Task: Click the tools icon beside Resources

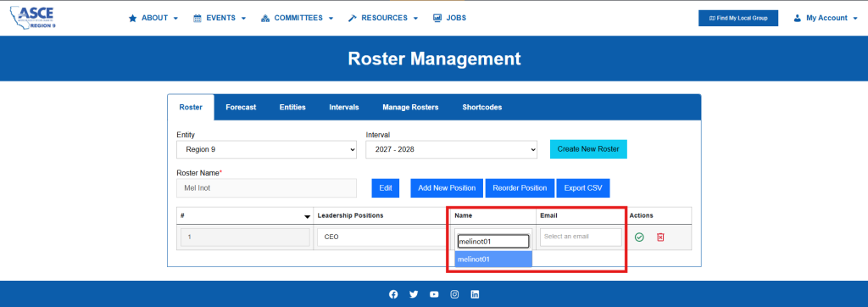Action: [x=352, y=18]
